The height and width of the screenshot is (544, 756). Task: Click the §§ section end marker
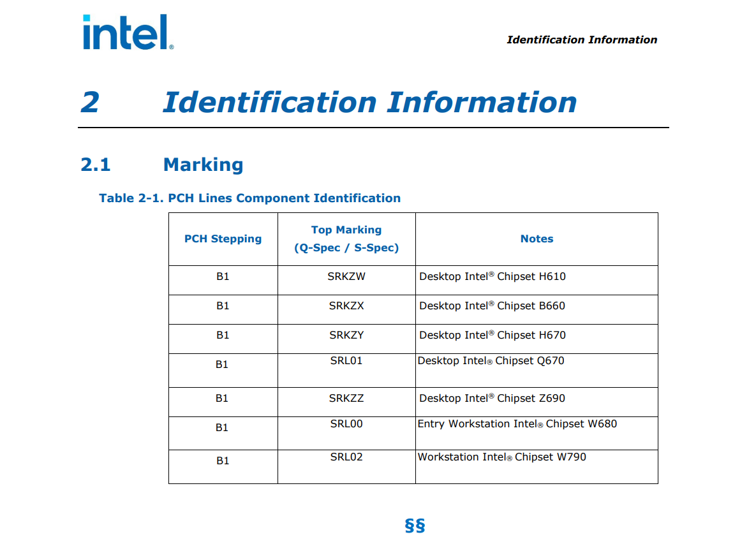click(415, 526)
